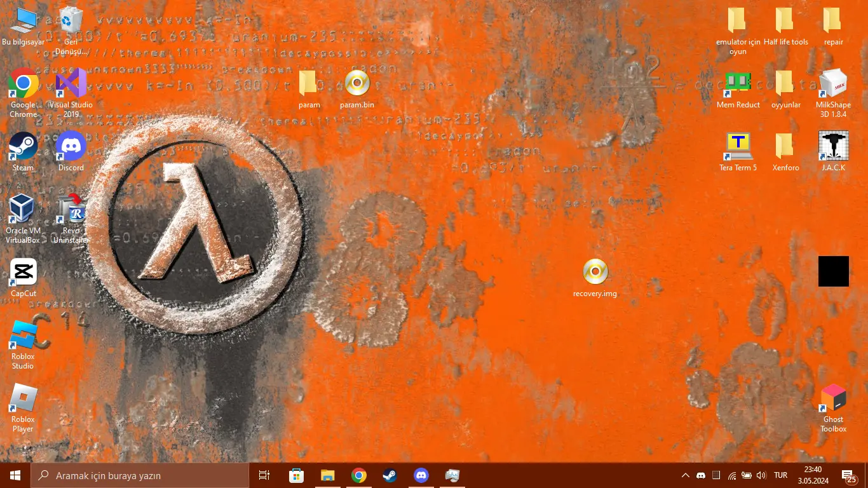Select the Steam shortcut on the desktop
Screen dimensions: 868x488
pos(24,152)
